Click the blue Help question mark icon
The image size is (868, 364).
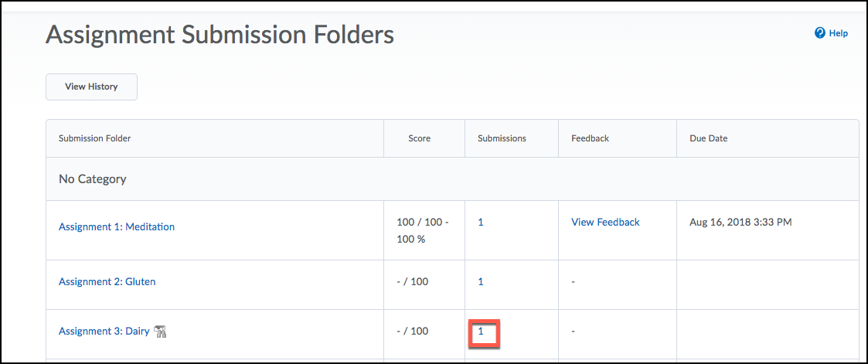coord(820,33)
